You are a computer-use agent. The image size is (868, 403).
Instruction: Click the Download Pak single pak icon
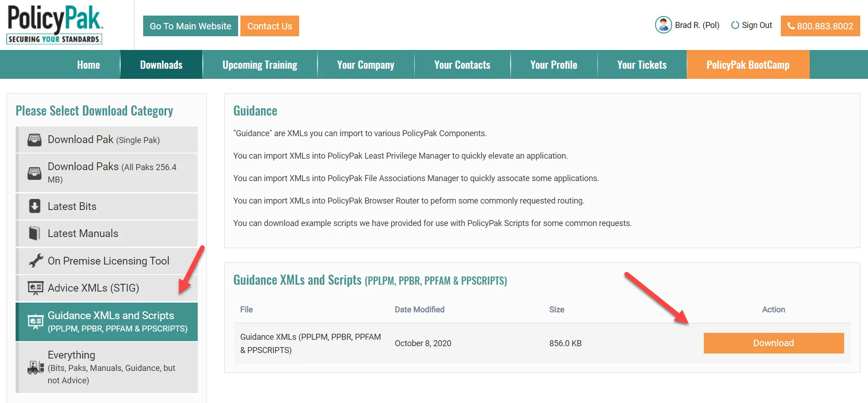tap(34, 140)
